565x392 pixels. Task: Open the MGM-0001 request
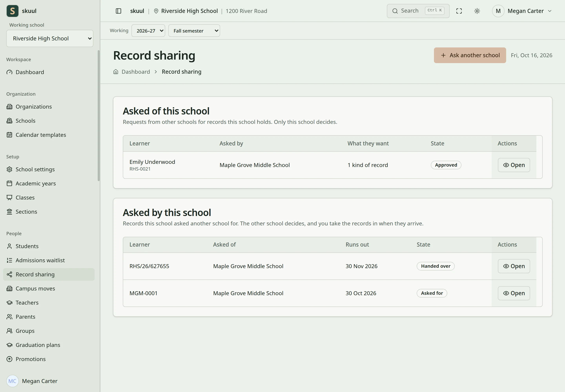tap(514, 293)
